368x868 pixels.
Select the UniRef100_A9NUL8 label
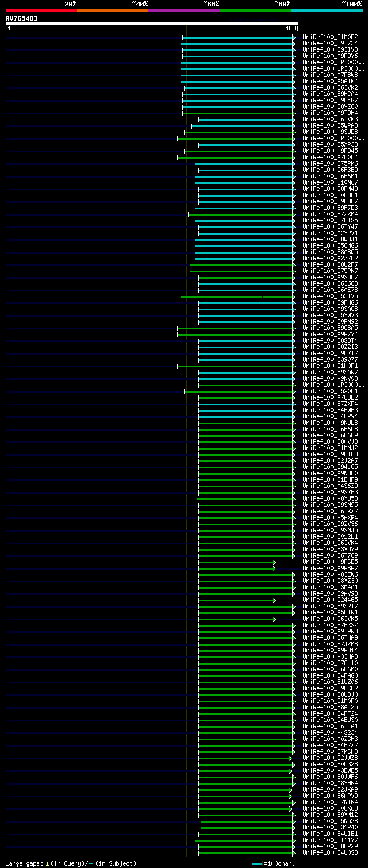point(330,423)
